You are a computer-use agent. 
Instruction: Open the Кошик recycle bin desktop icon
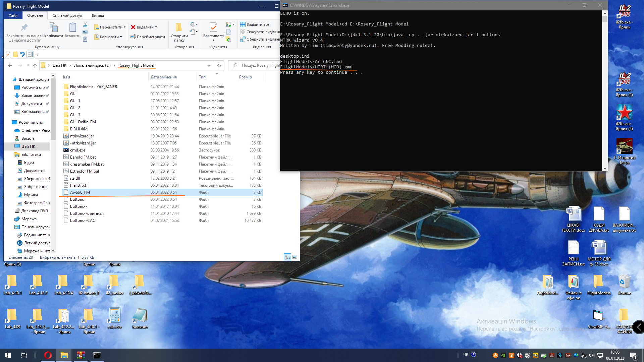(624, 285)
